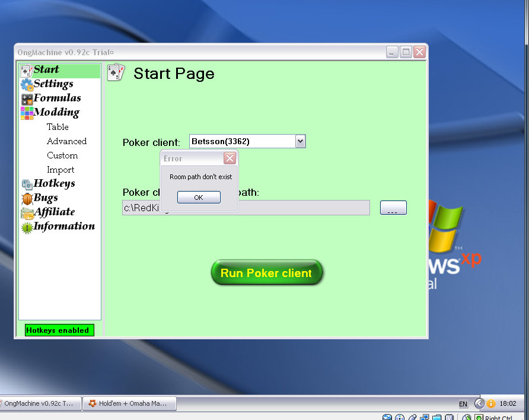The width and height of the screenshot is (529, 420).
Task: Open Formulas via the calculator icon
Action: 27,99
